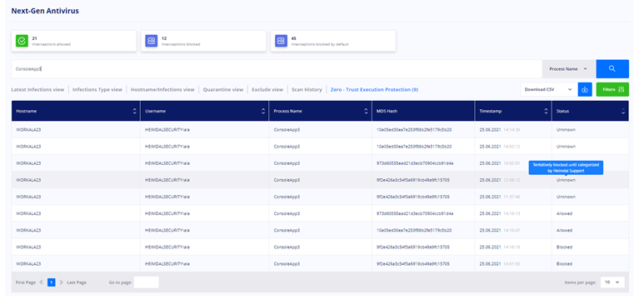644x305 pixels.
Task: Select Zero - Trust Execution Protection (9) tab
Action: [374, 90]
